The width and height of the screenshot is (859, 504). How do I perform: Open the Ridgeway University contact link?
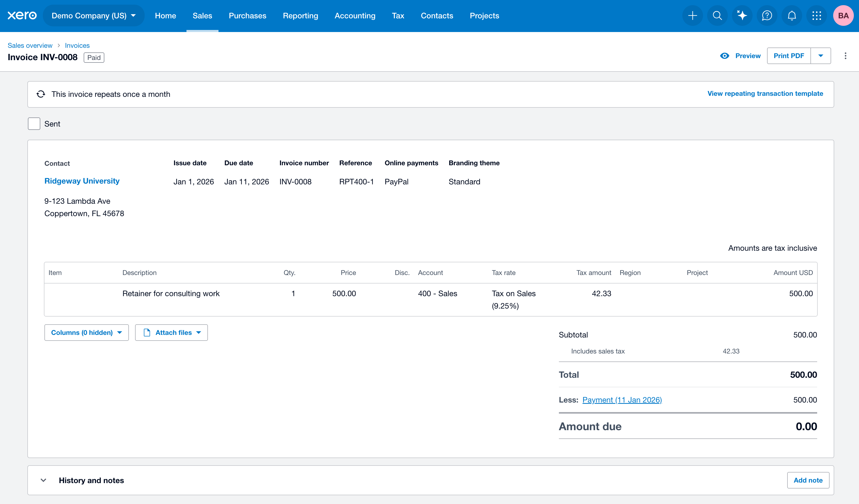(82, 181)
